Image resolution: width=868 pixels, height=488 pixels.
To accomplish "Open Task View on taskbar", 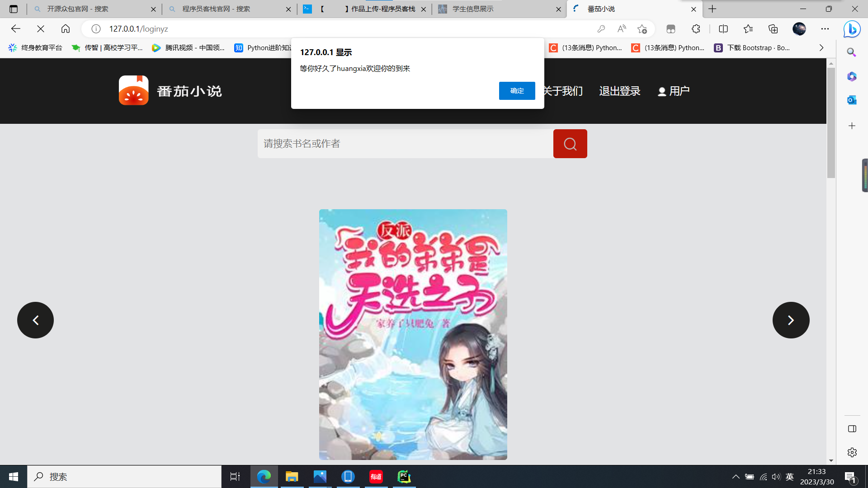I will click(235, 477).
